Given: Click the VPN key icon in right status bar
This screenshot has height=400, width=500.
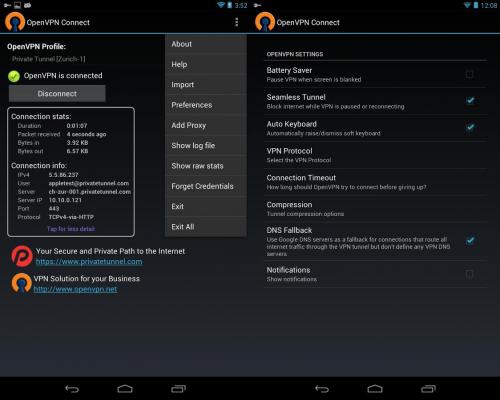Looking at the screenshot, I should point(257,5).
